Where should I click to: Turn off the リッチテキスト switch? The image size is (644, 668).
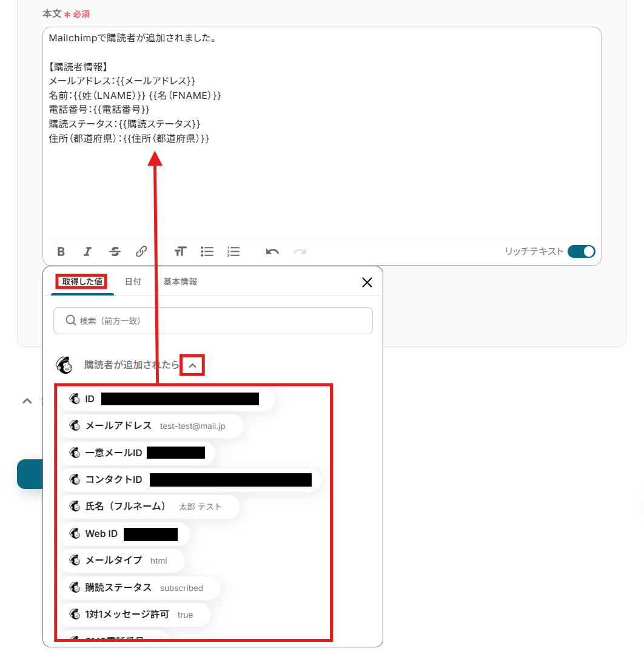tap(582, 251)
